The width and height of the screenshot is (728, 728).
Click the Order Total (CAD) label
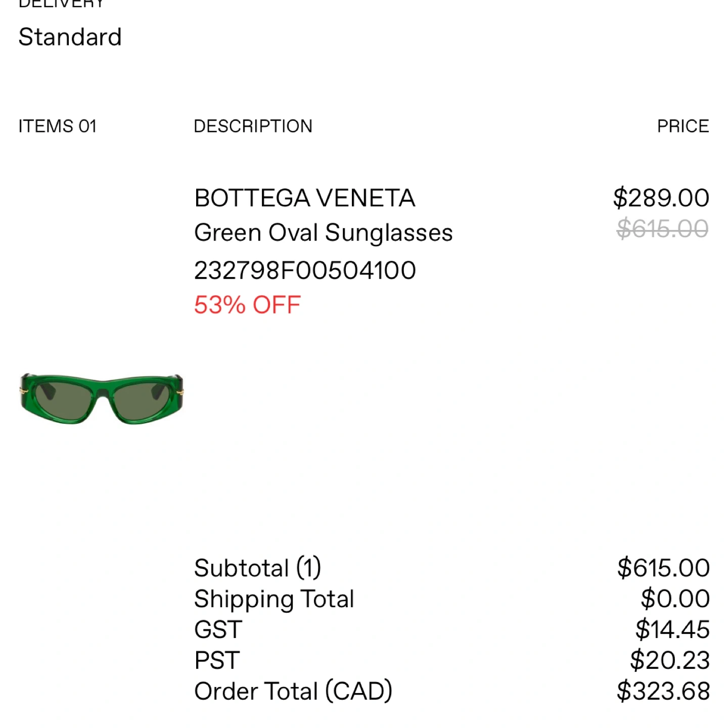293,691
